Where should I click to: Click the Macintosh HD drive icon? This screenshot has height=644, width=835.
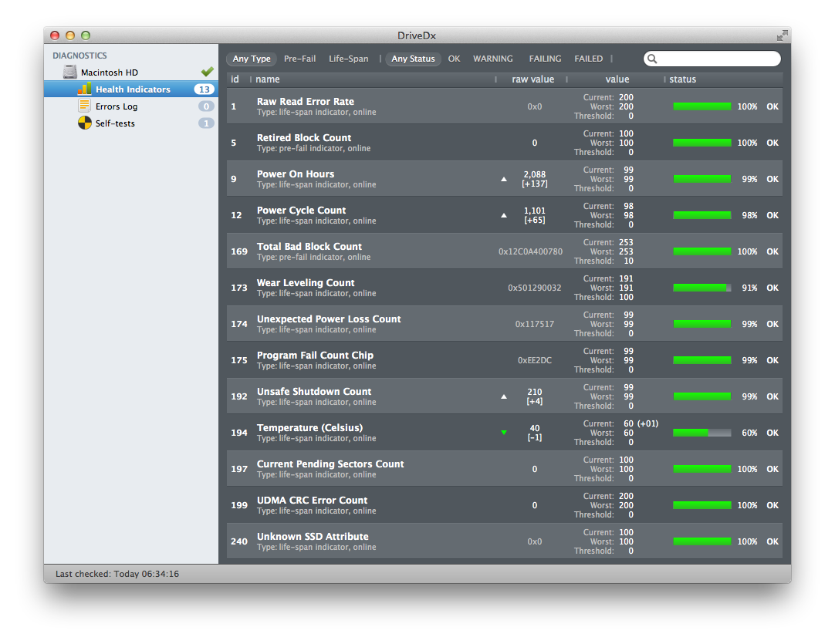[x=69, y=72]
